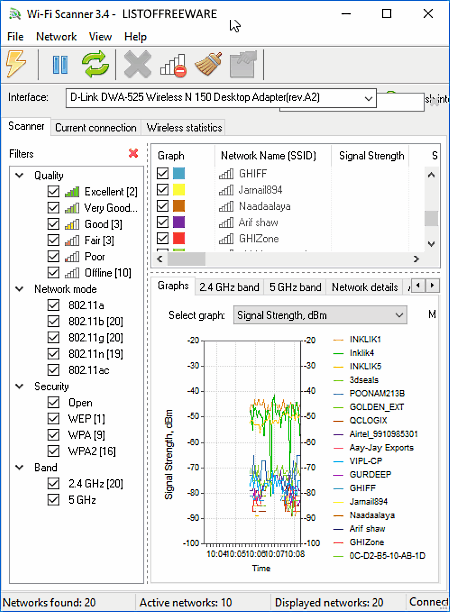This screenshot has width=450, height=612.
Task: Clear filters with the red X icon
Action: point(133,153)
